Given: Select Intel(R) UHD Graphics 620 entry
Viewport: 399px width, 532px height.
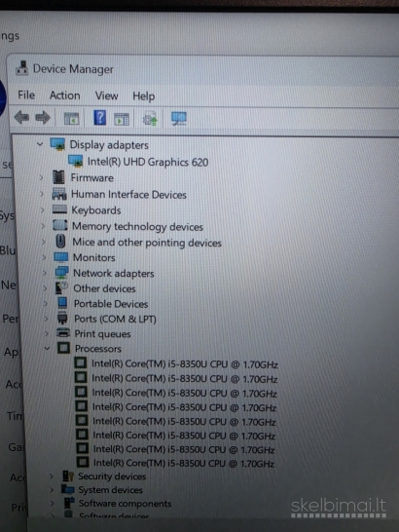Looking at the screenshot, I should 148,162.
